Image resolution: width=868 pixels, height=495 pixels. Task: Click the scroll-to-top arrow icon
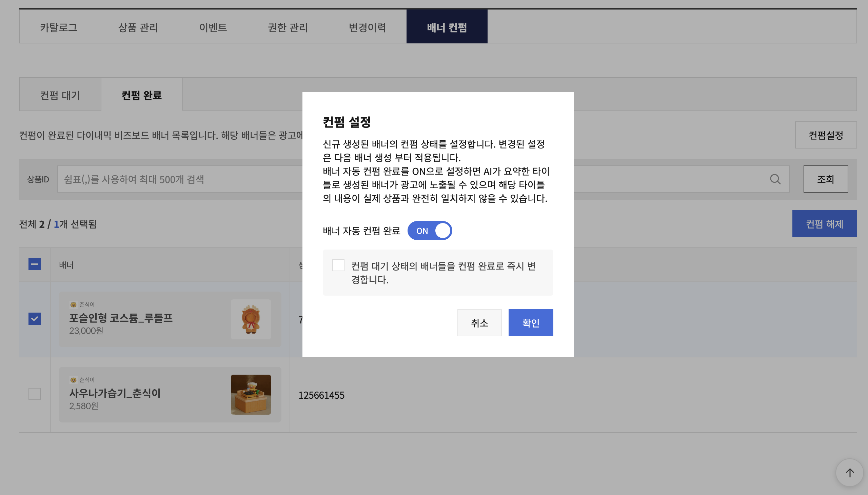pos(849,473)
